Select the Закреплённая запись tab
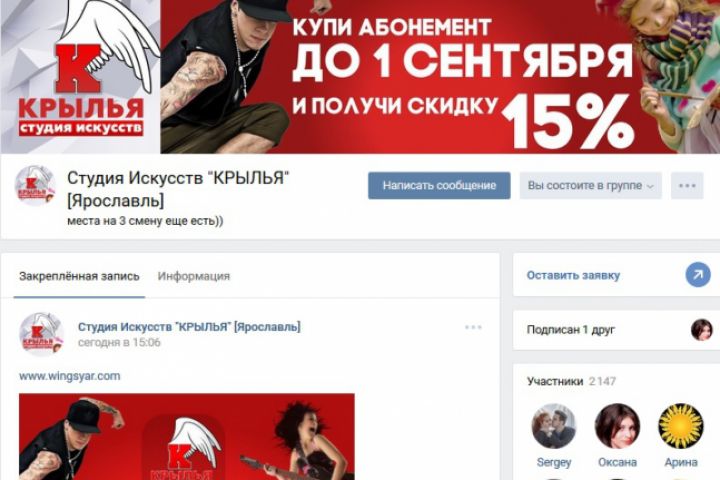Image resolution: width=720 pixels, height=480 pixels. [x=79, y=276]
